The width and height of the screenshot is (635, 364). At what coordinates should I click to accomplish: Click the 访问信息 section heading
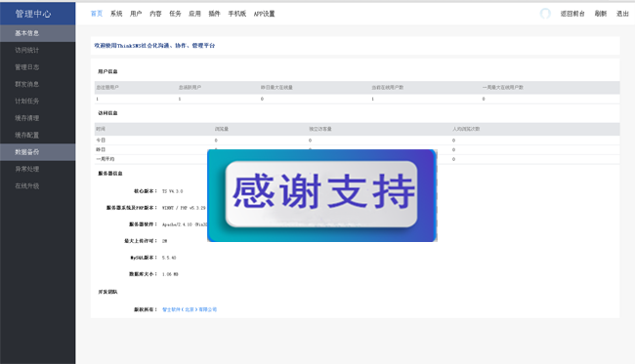[107, 113]
